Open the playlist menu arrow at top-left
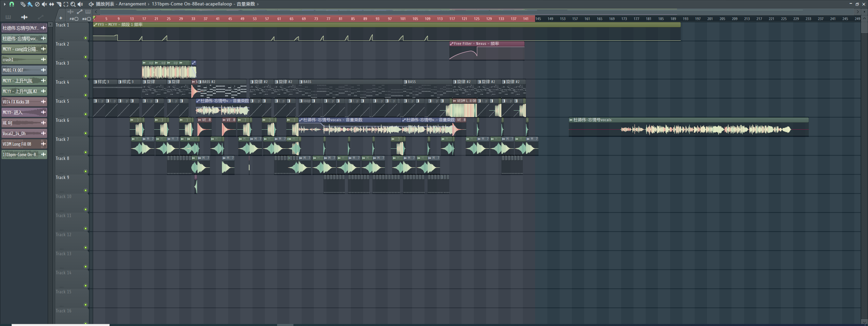The width and height of the screenshot is (868, 326). (4, 4)
